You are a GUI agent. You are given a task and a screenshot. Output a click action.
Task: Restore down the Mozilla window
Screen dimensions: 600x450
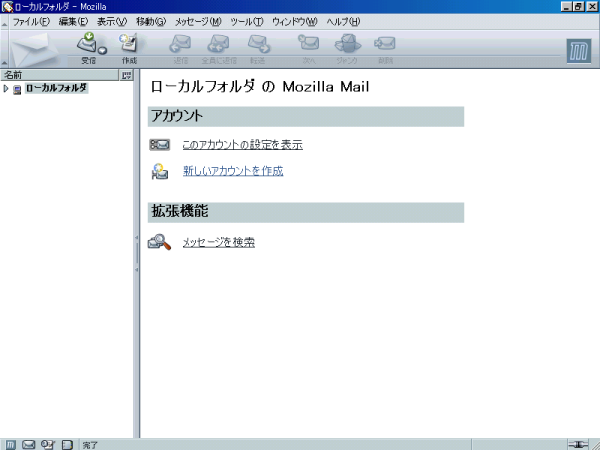pyautogui.click(x=579, y=7)
